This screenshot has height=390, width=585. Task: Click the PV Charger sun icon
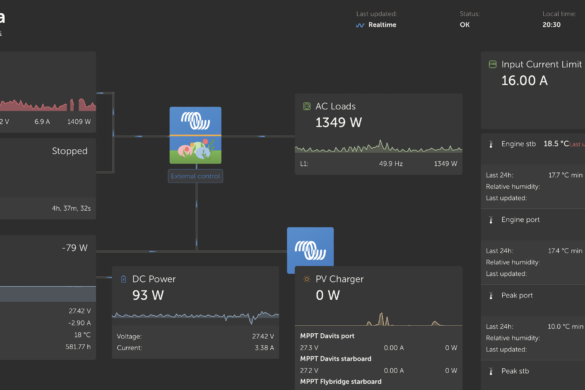(x=306, y=279)
